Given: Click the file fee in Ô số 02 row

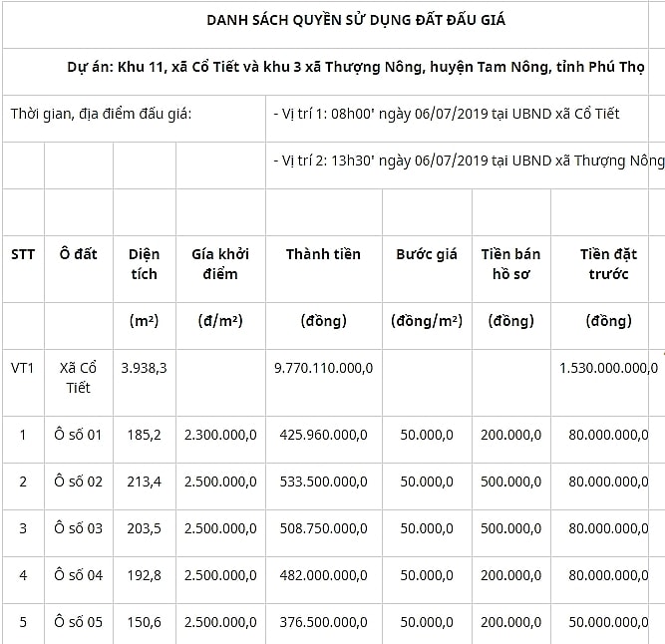Looking at the screenshot, I should point(511,482).
